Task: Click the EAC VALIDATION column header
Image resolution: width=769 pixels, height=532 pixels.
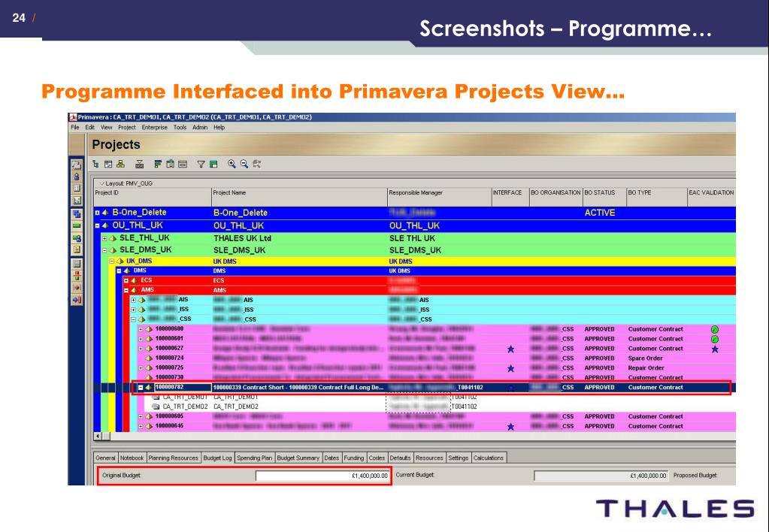Action: (x=711, y=197)
